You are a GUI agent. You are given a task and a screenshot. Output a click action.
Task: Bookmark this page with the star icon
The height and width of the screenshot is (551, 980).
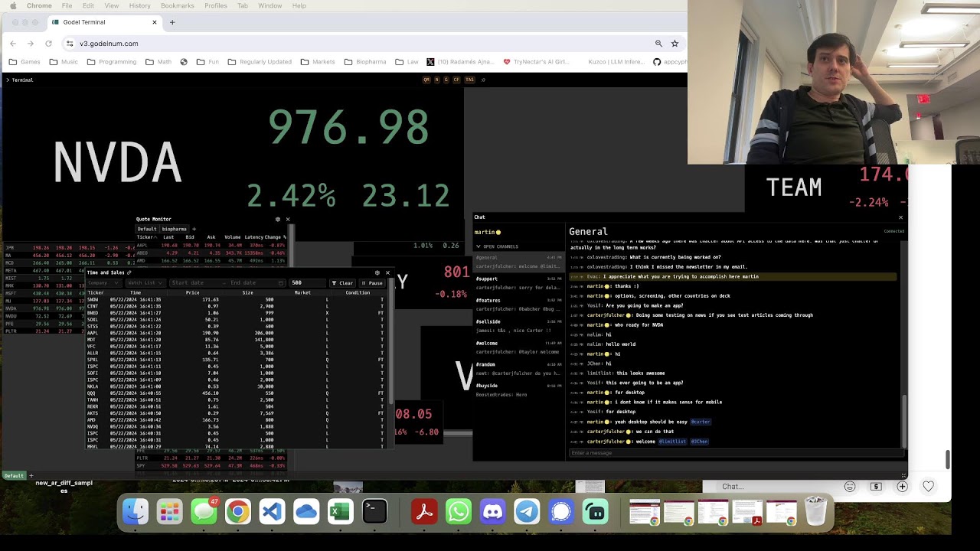click(675, 44)
